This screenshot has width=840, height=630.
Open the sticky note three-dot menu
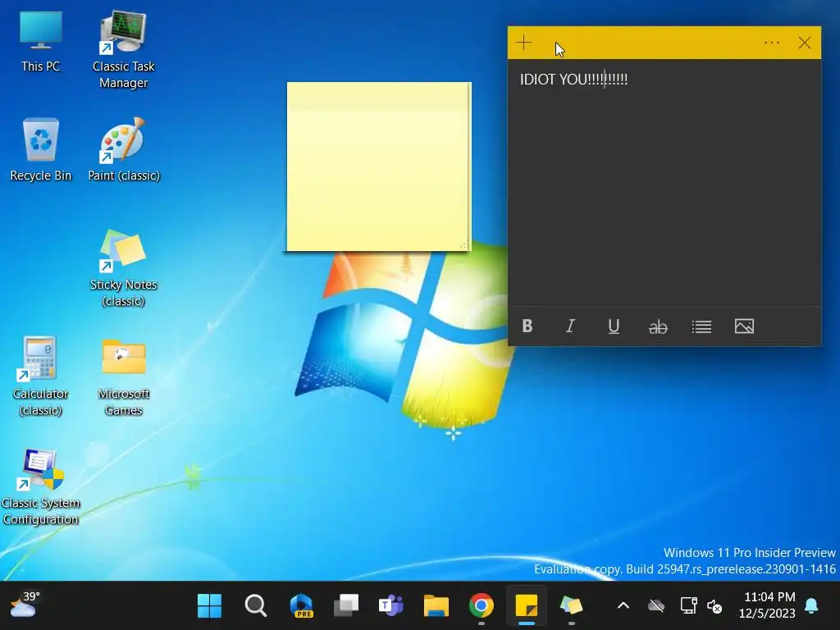(x=771, y=43)
